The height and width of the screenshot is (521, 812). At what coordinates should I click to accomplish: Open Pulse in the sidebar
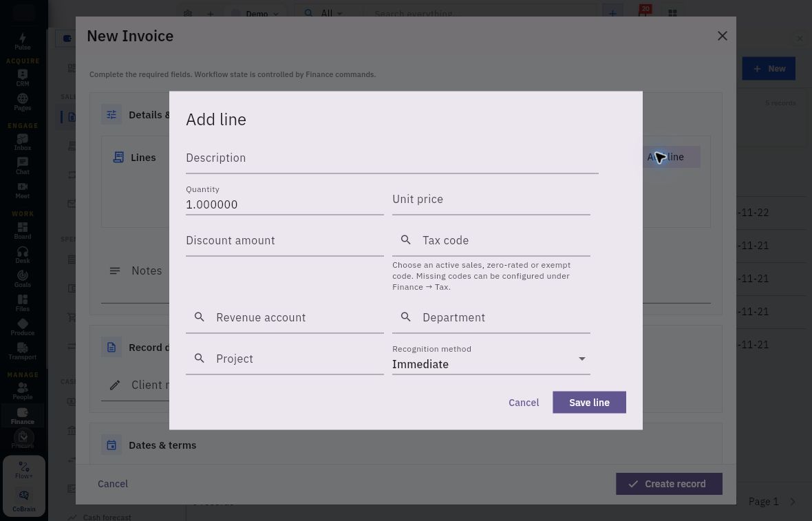tap(22, 41)
